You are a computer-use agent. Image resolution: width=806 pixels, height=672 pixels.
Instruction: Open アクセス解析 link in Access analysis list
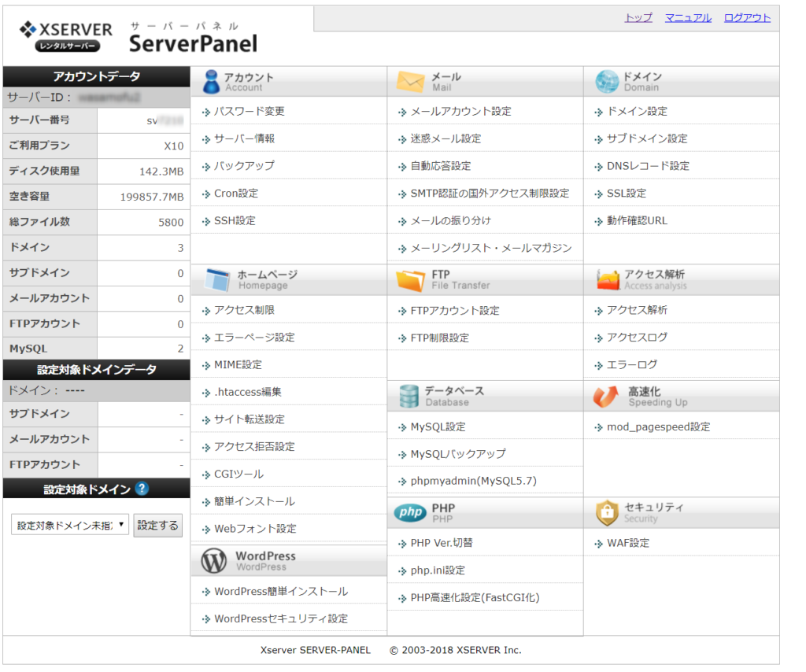tap(637, 310)
